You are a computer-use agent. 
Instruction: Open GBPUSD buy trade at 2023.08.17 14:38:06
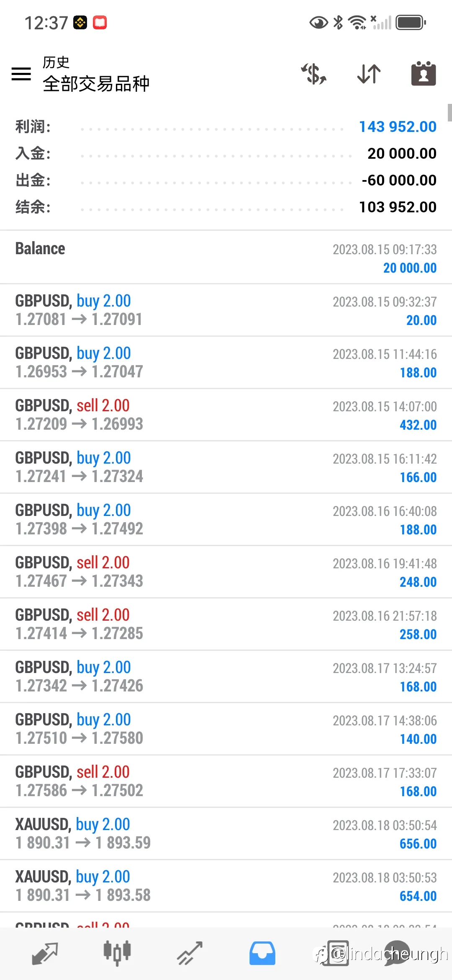(226, 729)
